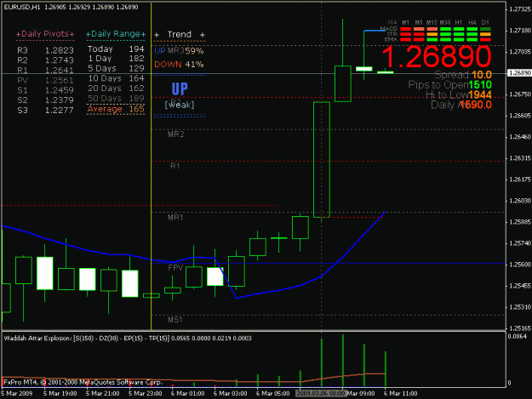Click the STR signal bar under M15
This screenshot has width=532, height=399.
[x=432, y=34]
